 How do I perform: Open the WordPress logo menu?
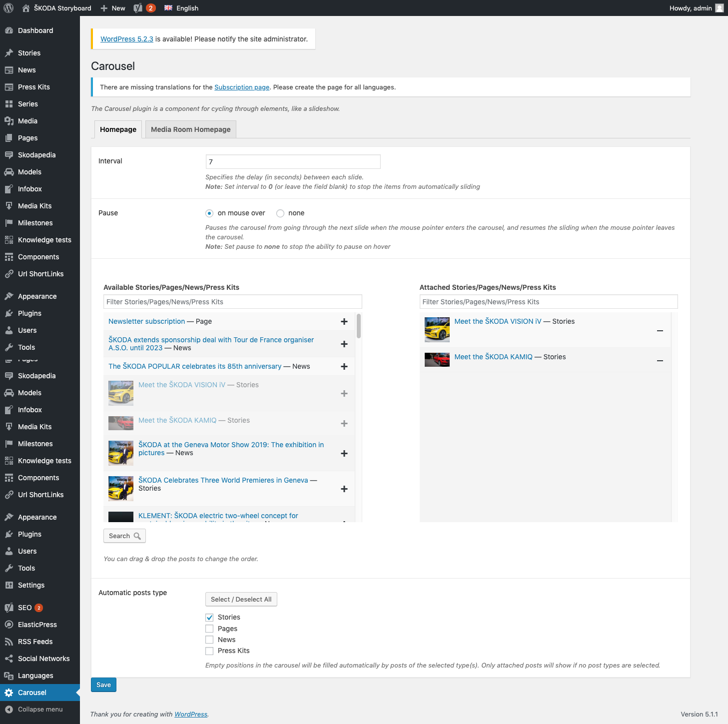click(8, 8)
